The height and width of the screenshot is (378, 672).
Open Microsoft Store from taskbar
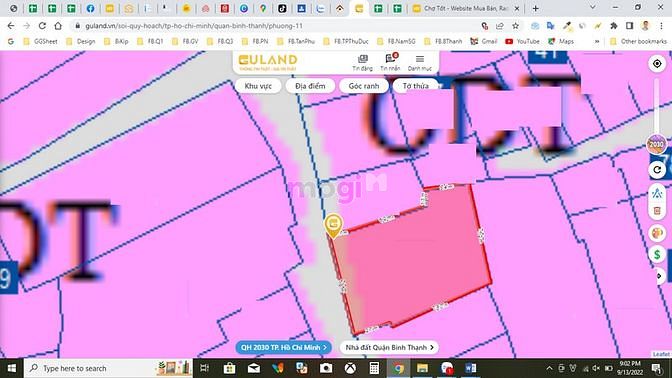[x=229, y=368]
